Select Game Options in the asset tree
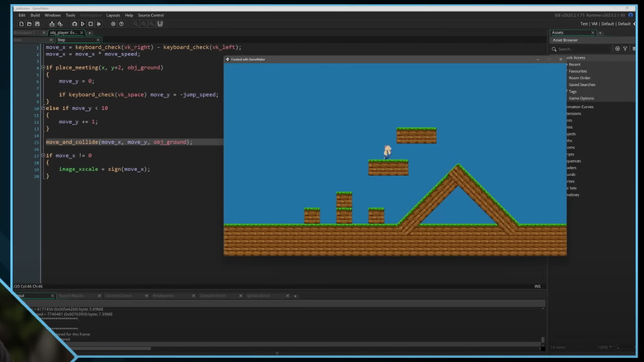The image size is (644, 362). point(581,98)
